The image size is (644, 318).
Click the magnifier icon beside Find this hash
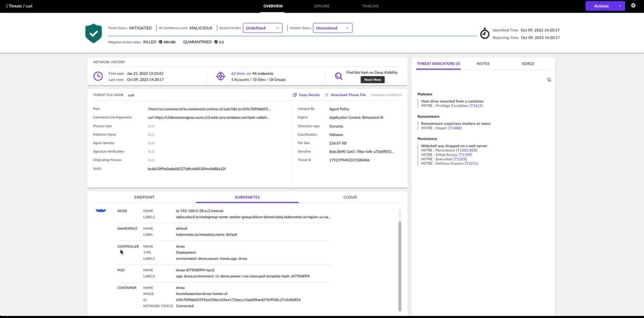[338, 76]
